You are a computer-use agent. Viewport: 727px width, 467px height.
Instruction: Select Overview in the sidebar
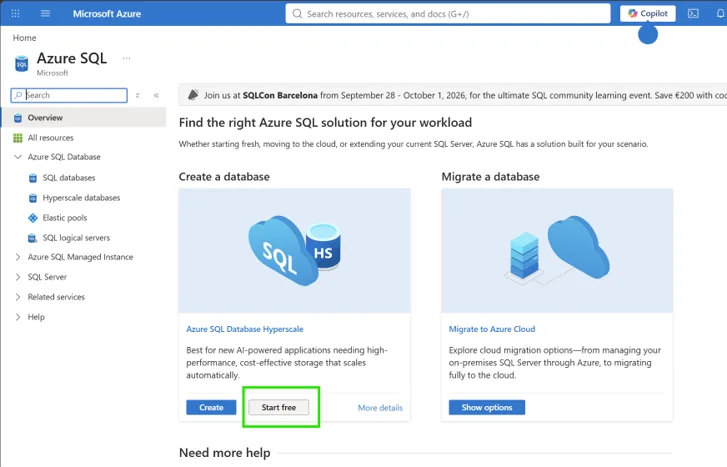(x=83, y=117)
